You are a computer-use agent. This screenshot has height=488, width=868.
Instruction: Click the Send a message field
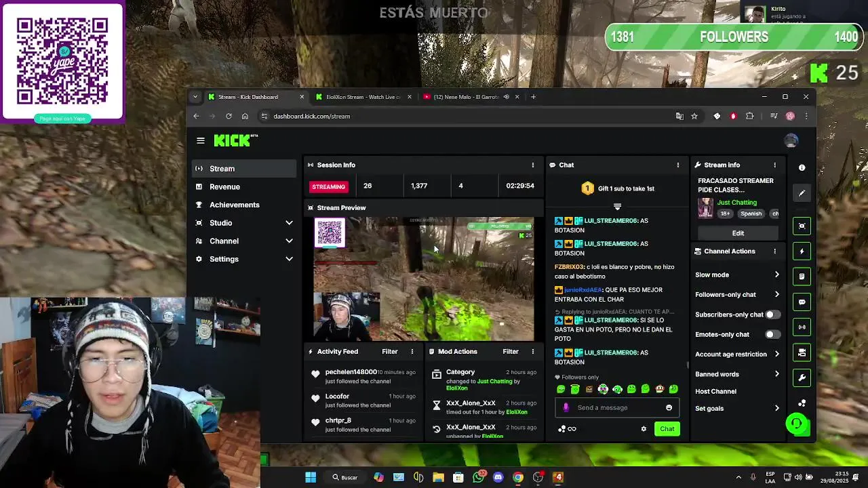point(616,407)
